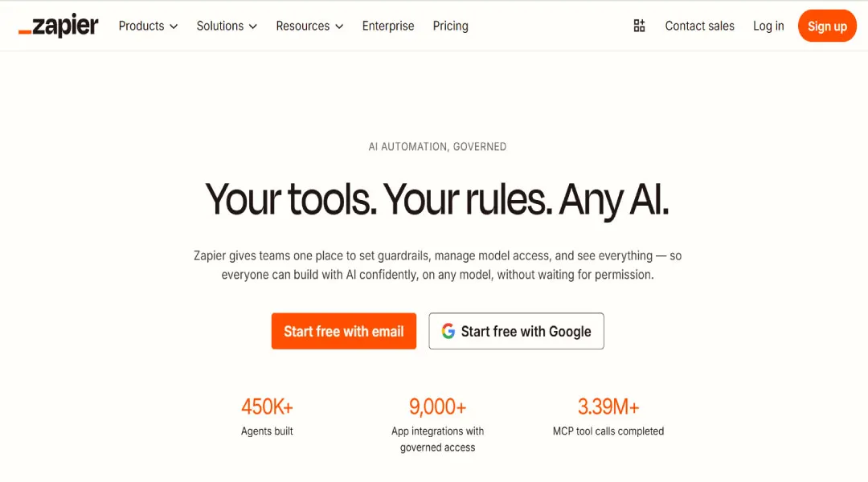Expand the Products dropdown

[147, 26]
